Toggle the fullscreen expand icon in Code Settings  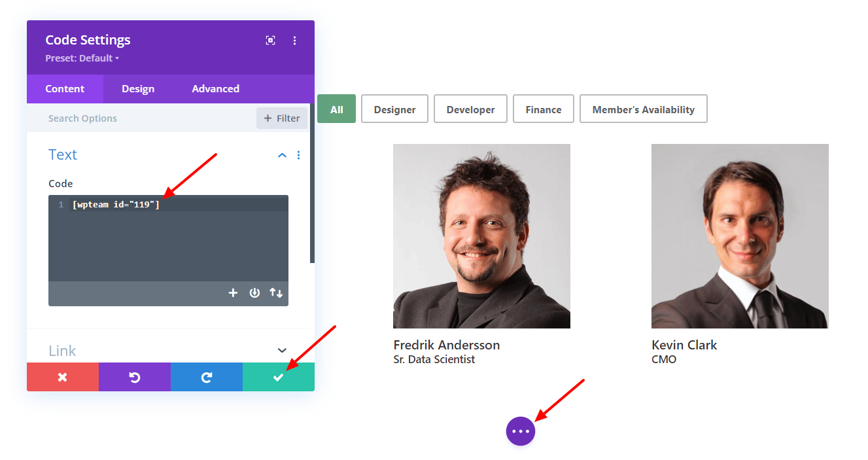pos(270,41)
